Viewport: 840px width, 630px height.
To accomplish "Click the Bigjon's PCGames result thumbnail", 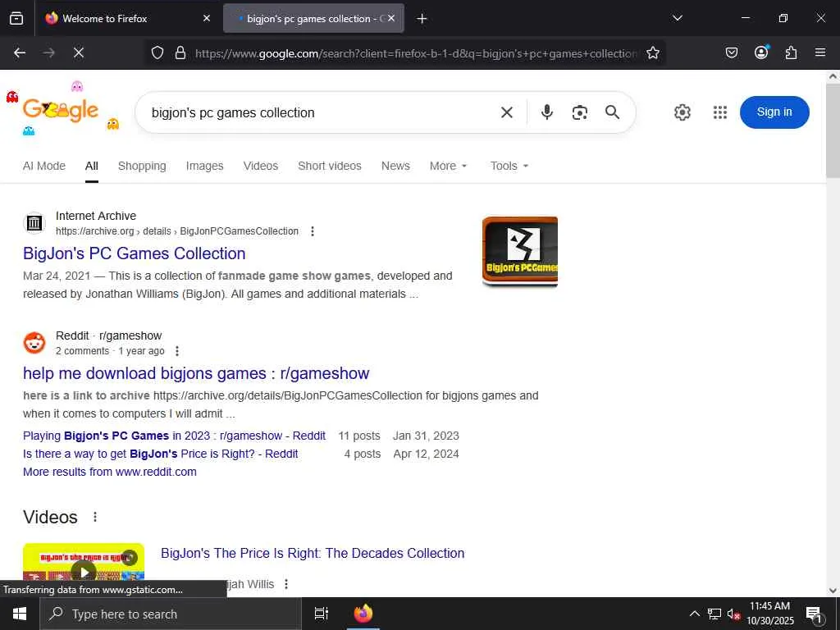I will click(x=519, y=251).
